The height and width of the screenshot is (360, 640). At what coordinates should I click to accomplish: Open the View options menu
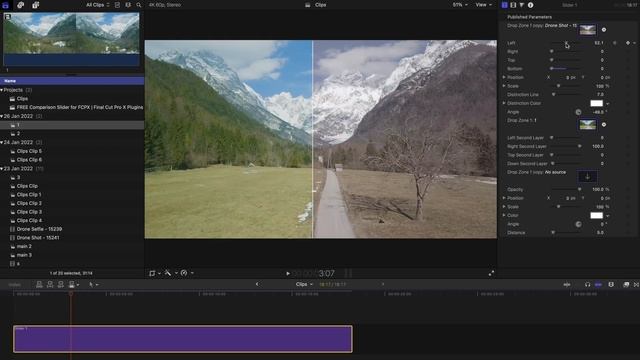484,5
